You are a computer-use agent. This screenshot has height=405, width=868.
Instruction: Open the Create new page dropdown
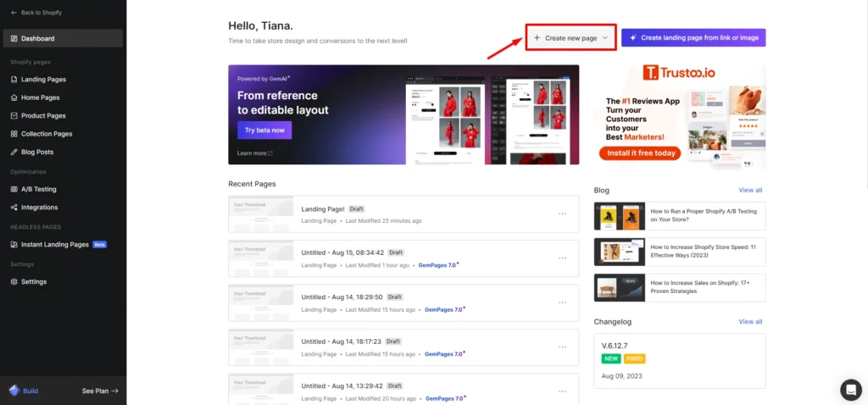click(x=570, y=37)
